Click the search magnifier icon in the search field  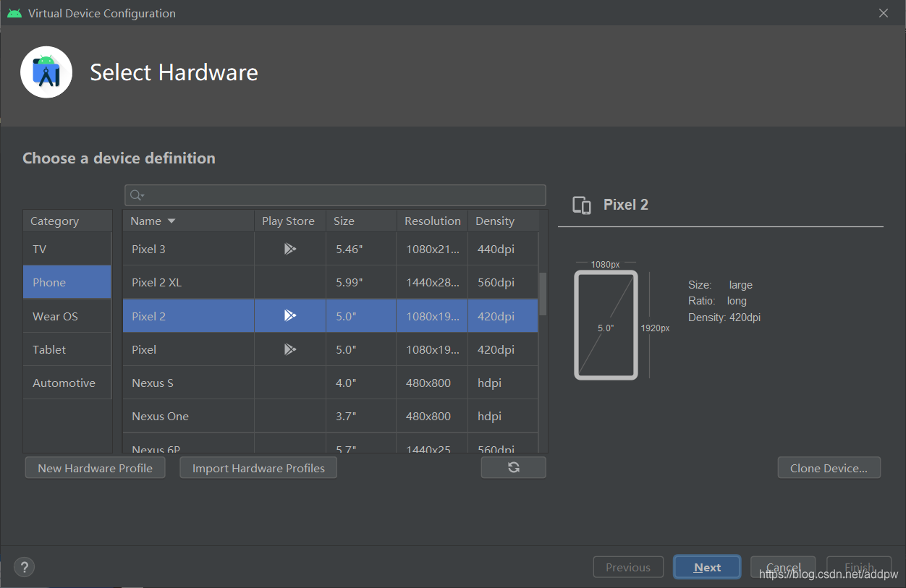(x=136, y=195)
